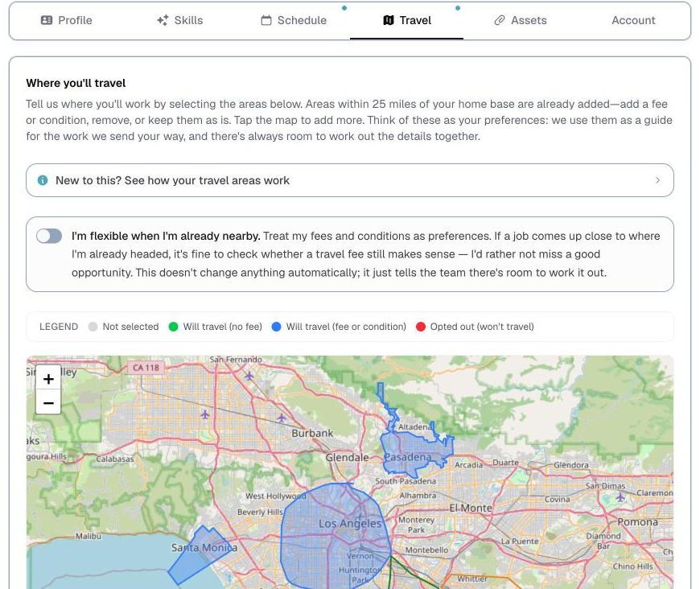Image resolution: width=700 pixels, height=589 pixels.
Task: Click the Glendale label on the map
Action: click(347, 457)
